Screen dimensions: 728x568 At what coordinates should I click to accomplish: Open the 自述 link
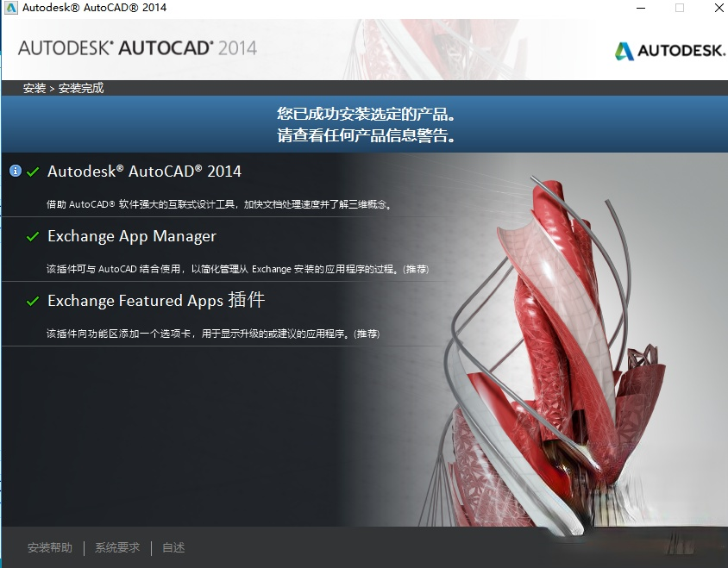coord(173,547)
